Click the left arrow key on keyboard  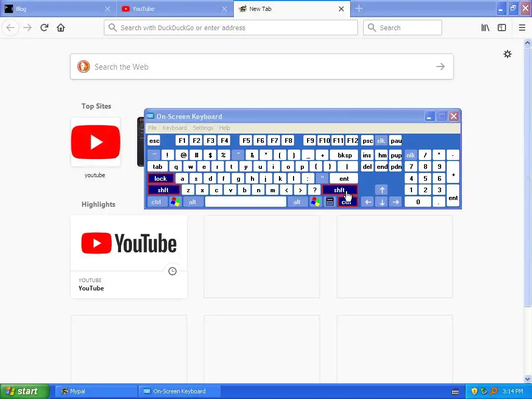click(x=368, y=202)
